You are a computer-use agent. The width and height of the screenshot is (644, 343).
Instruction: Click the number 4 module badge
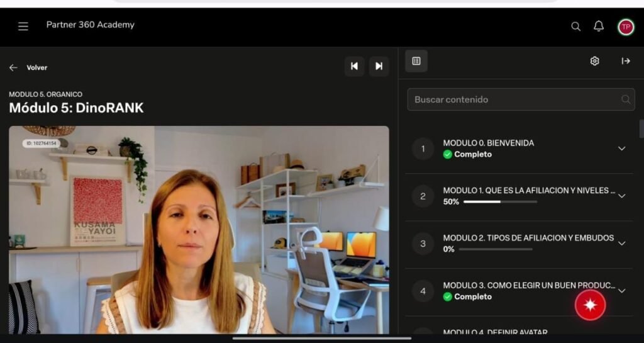click(423, 291)
